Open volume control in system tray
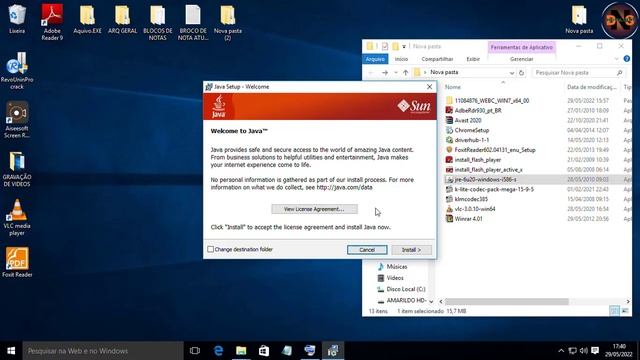The image size is (640, 360). click(584, 351)
